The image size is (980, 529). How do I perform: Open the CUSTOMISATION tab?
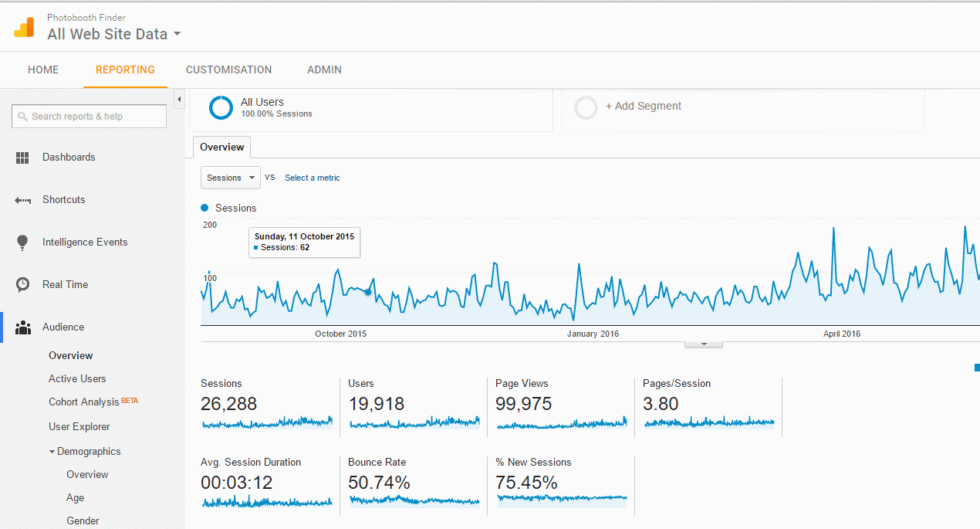coord(229,70)
